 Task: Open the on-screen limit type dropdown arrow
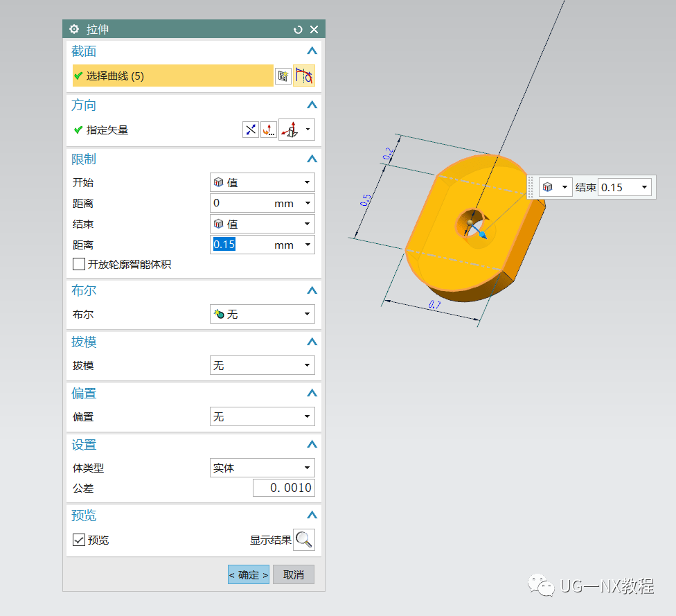pos(564,187)
